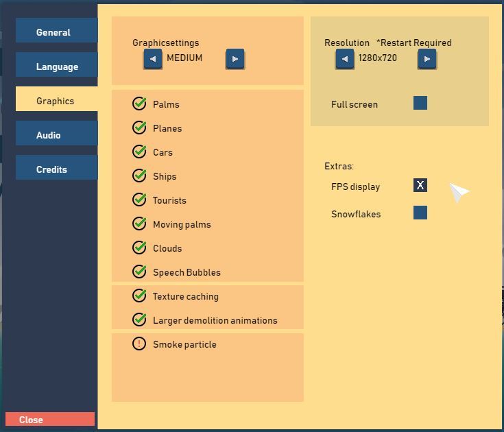Toggle the Clouds checkmark icon
This screenshot has width=504, height=432.
point(139,248)
